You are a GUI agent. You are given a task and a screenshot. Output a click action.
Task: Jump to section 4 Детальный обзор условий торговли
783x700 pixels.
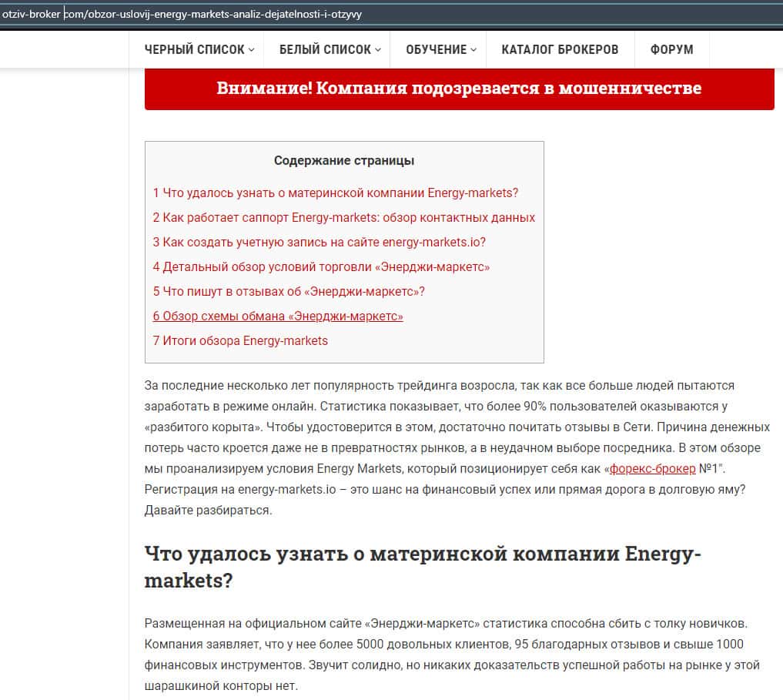pyautogui.click(x=321, y=266)
